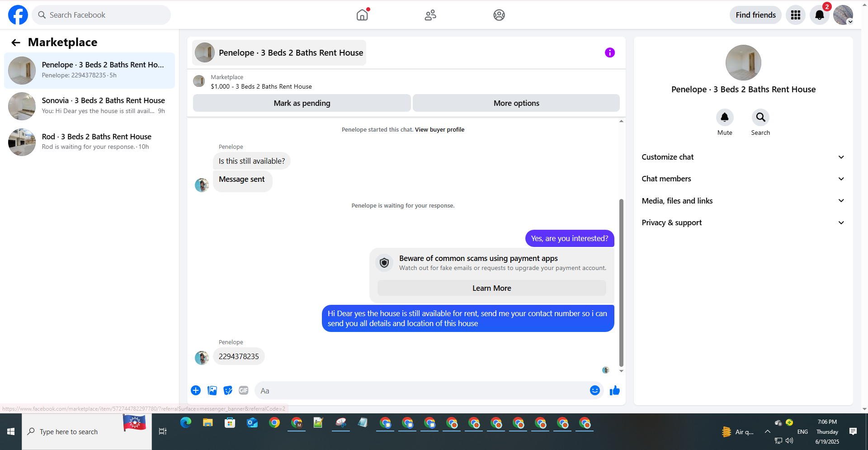Open the Windows Start menu
This screenshot has height=450, width=868.
pos(11,431)
